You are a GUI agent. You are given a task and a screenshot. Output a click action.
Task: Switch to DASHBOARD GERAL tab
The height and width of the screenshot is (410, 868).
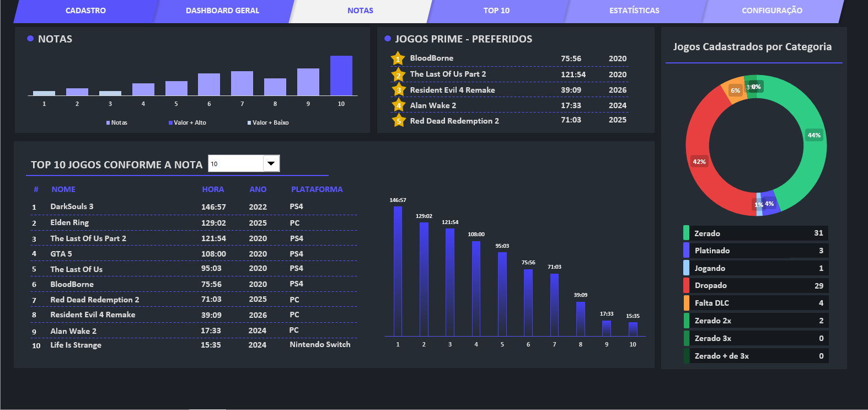(x=222, y=11)
